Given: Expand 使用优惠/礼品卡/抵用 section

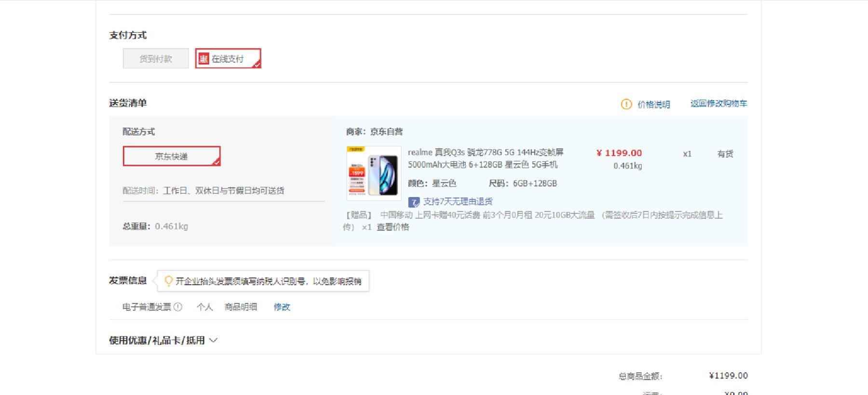Looking at the screenshot, I should point(163,341).
